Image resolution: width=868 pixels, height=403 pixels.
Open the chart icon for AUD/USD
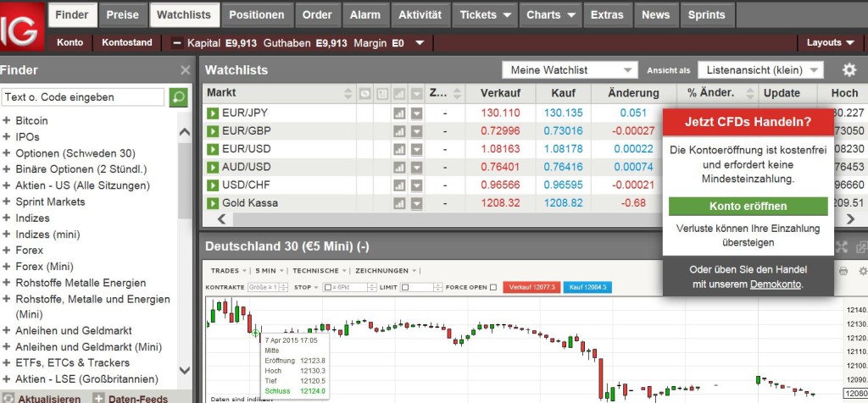tap(399, 168)
